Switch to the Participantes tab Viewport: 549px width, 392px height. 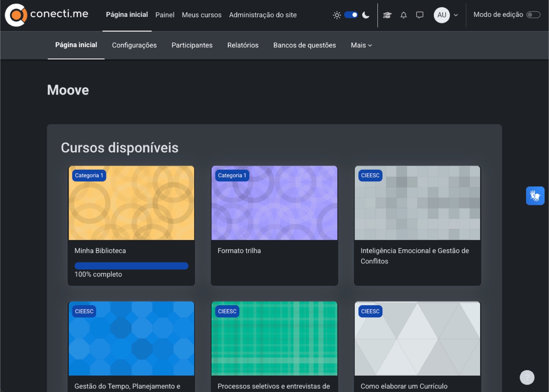click(x=192, y=45)
